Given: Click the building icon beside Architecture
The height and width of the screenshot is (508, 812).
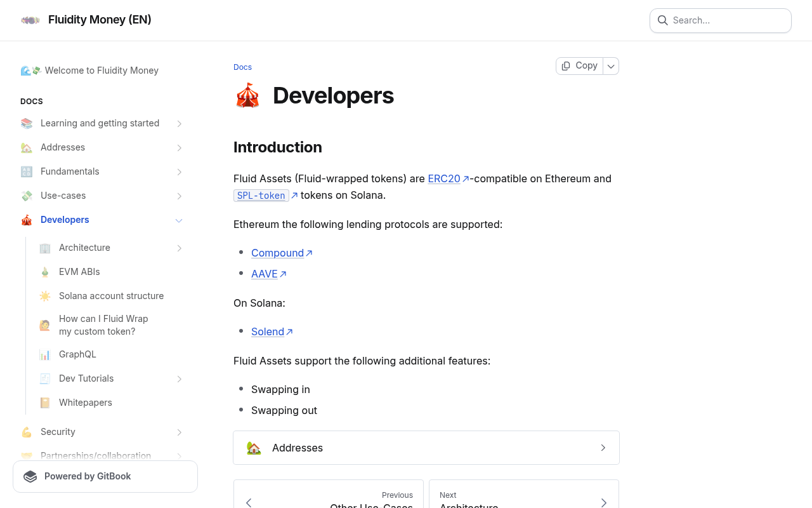Looking at the screenshot, I should pyautogui.click(x=45, y=248).
